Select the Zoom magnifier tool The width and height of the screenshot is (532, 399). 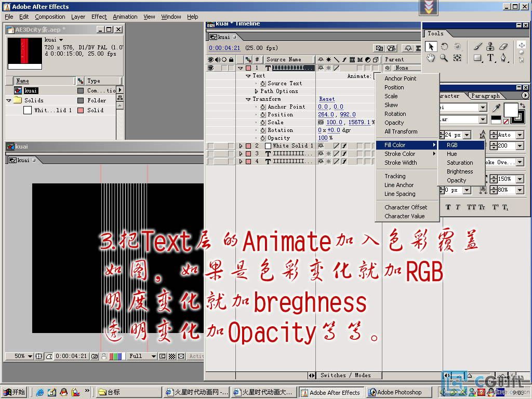[444, 58]
